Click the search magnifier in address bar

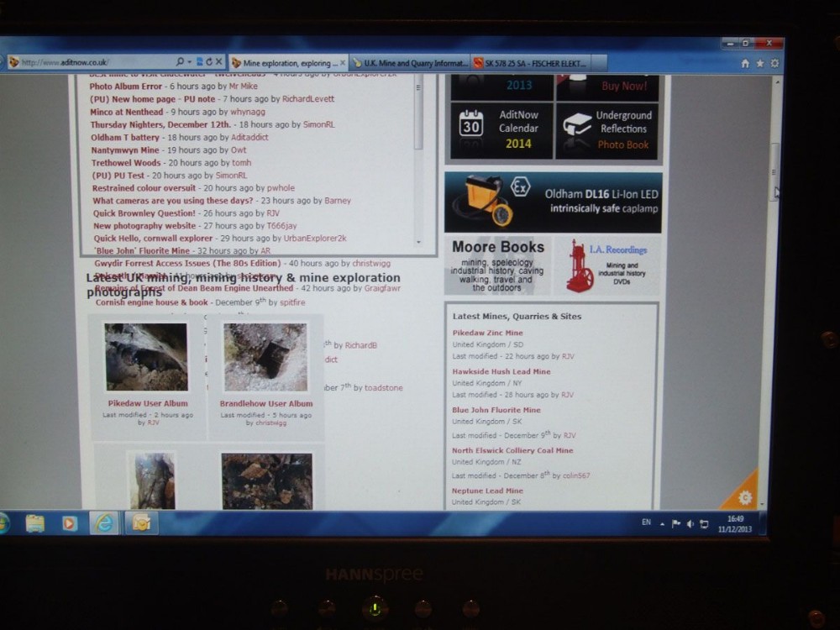[x=180, y=62]
